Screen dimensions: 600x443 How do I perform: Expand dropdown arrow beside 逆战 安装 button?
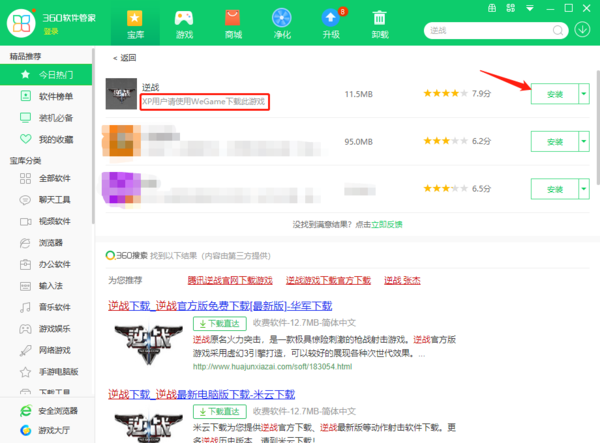click(x=584, y=94)
